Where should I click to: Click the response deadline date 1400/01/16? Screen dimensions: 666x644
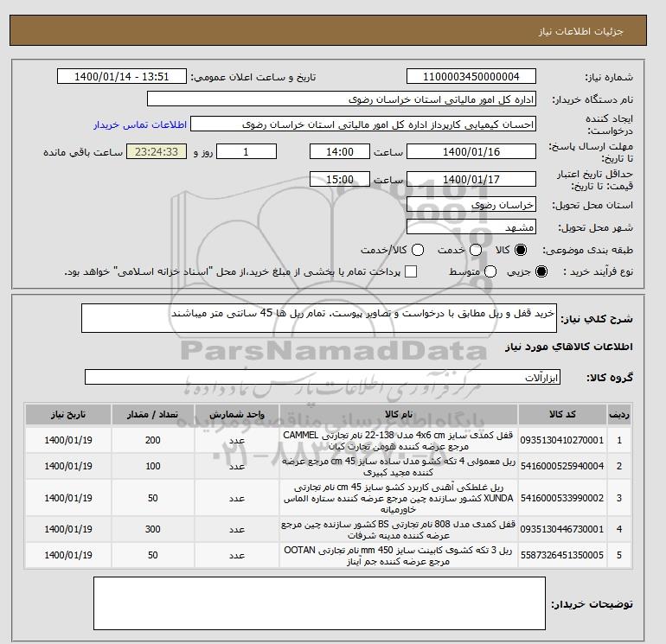point(471,151)
